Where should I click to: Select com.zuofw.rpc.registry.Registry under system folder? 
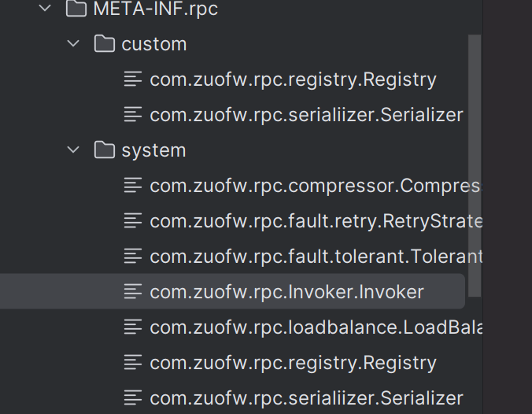pos(293,363)
